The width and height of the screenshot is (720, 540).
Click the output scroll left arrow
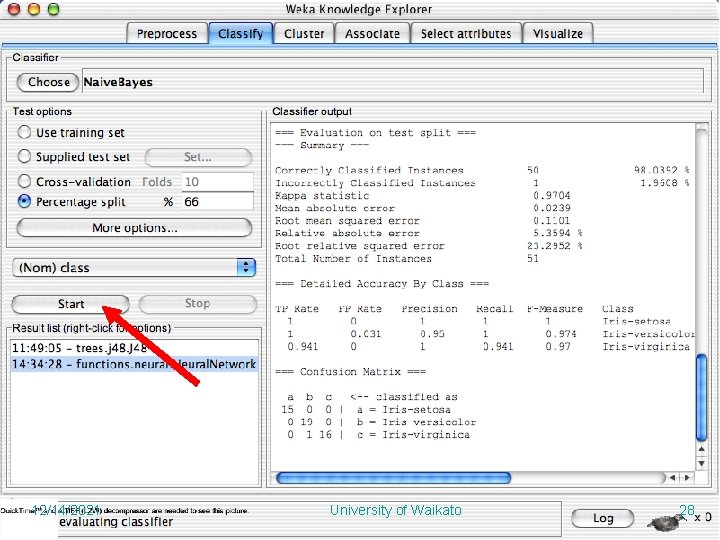tap(672, 478)
